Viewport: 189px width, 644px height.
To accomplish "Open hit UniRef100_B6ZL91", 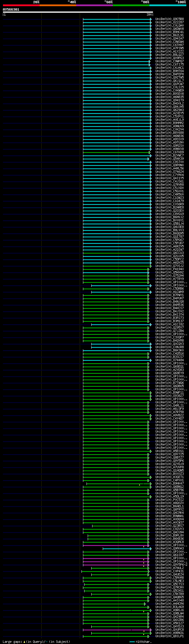I will pos(170,35).
